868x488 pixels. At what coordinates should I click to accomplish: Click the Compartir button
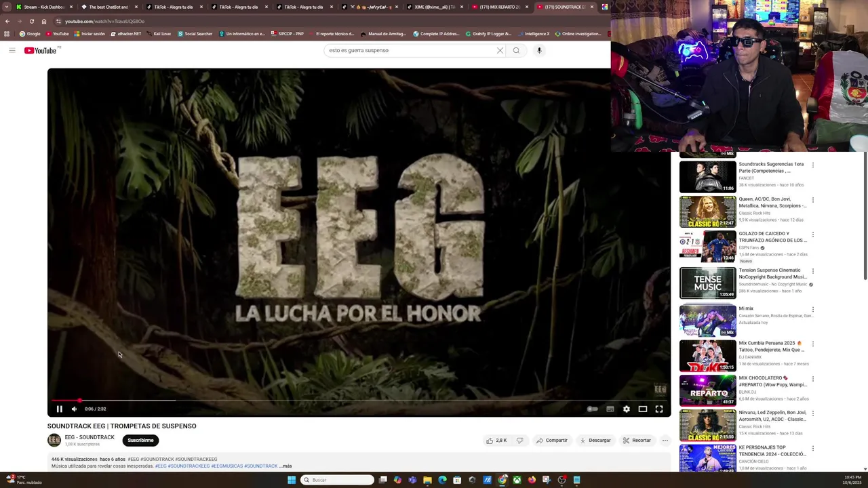(552, 441)
